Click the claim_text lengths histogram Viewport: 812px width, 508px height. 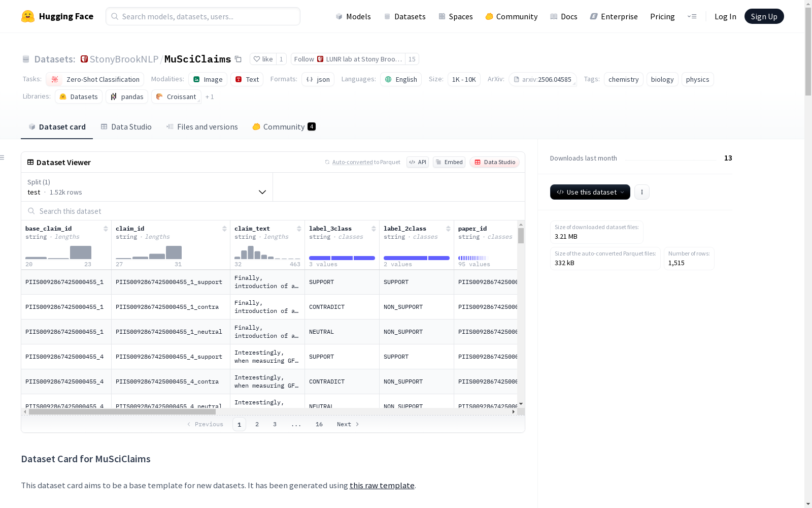pos(267,252)
